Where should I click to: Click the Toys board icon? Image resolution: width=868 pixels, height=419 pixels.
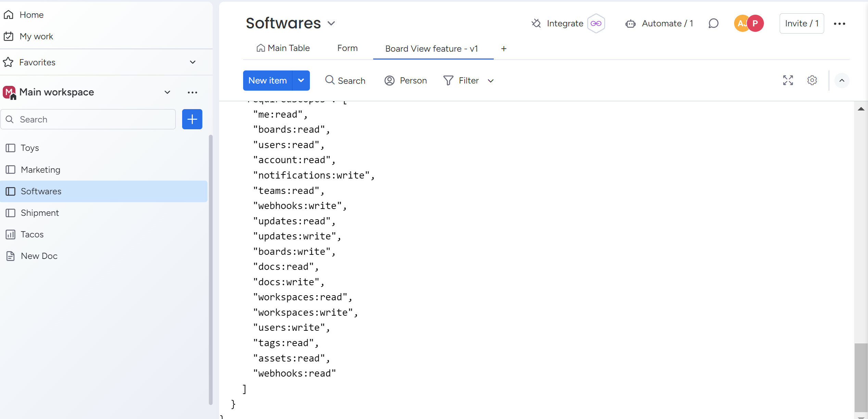coord(11,148)
